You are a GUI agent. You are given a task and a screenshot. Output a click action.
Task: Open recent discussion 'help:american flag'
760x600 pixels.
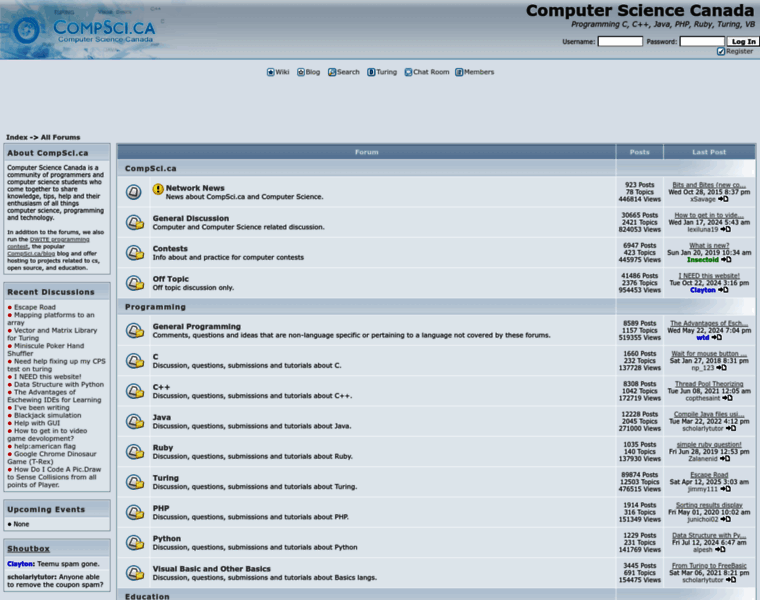pos(45,446)
